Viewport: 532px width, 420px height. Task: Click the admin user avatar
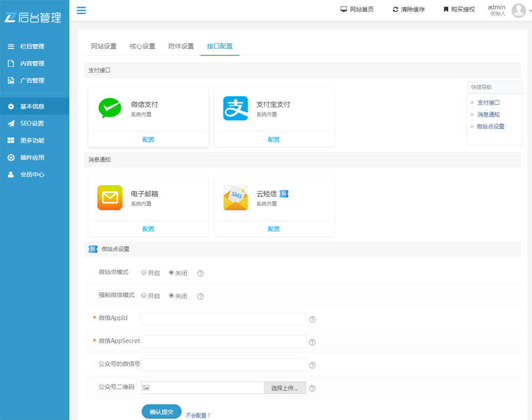[518, 10]
